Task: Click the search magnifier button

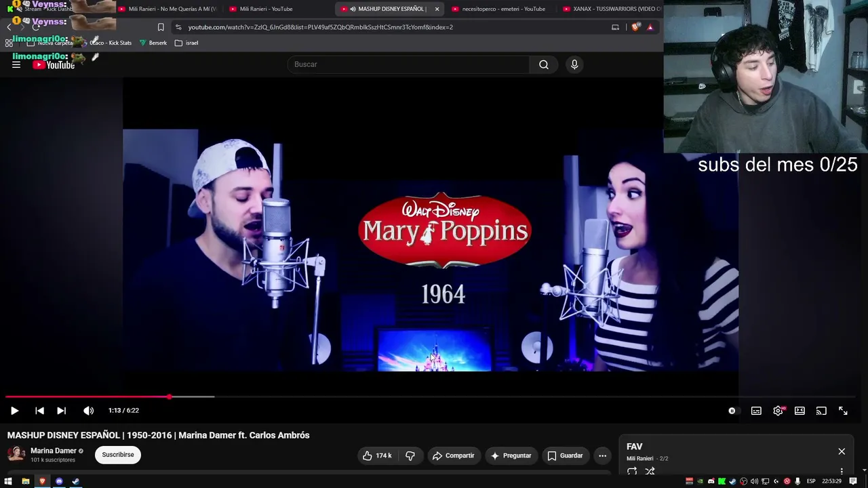Action: point(544,64)
